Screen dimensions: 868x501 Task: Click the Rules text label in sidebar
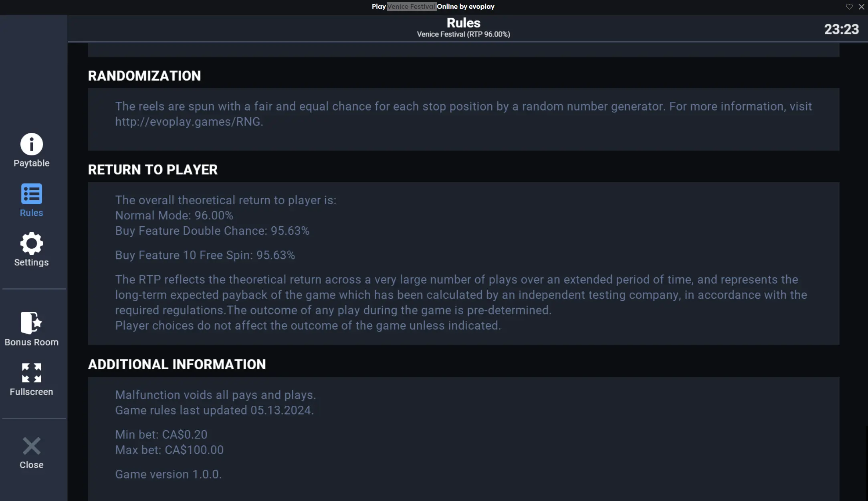pyautogui.click(x=32, y=213)
